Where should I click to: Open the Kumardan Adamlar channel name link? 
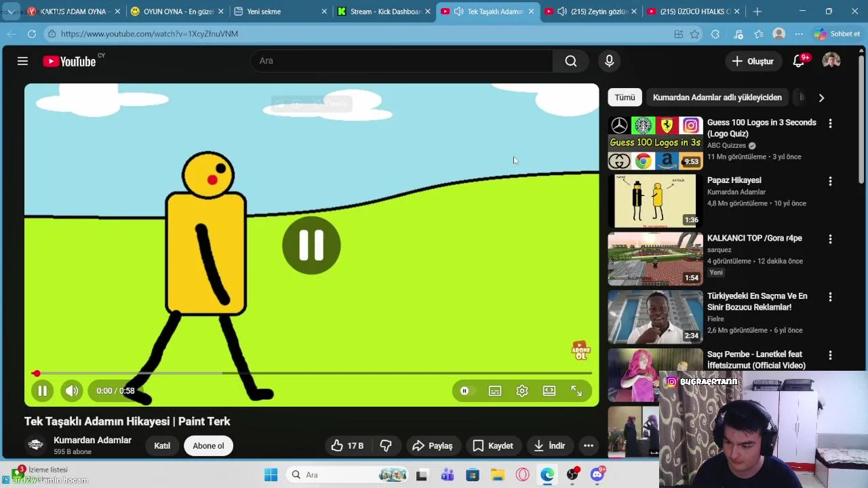[x=92, y=440]
